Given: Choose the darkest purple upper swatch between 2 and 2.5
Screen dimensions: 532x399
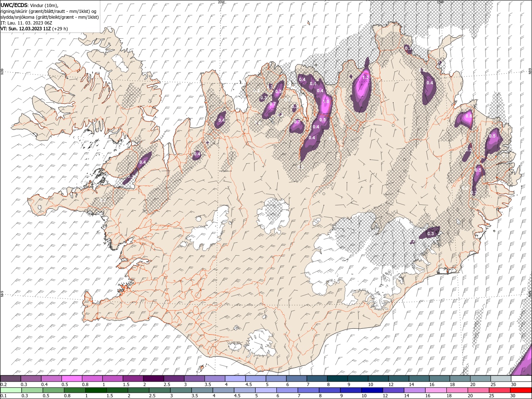Looking at the screenshot, I should [153, 379].
